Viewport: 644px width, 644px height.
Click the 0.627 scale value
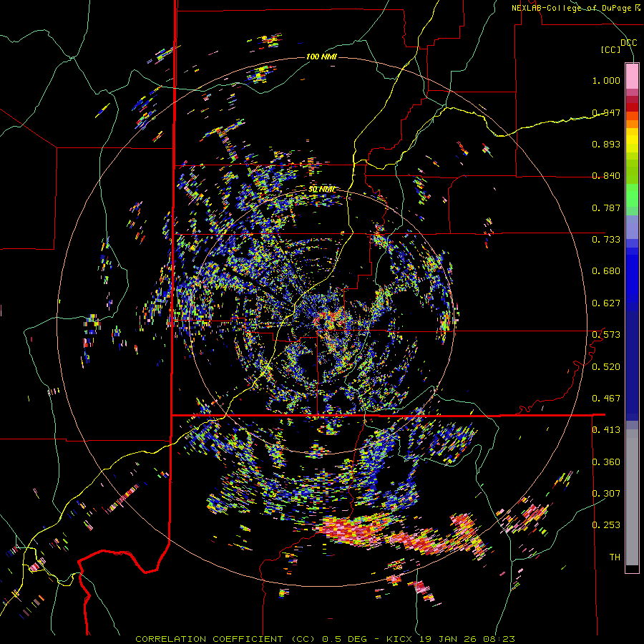click(606, 303)
